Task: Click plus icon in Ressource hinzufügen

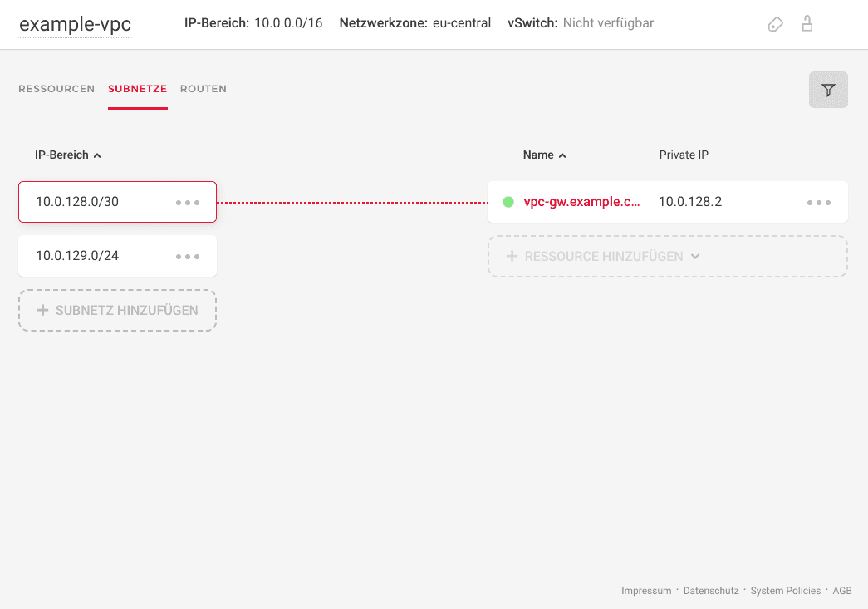Action: pyautogui.click(x=512, y=257)
